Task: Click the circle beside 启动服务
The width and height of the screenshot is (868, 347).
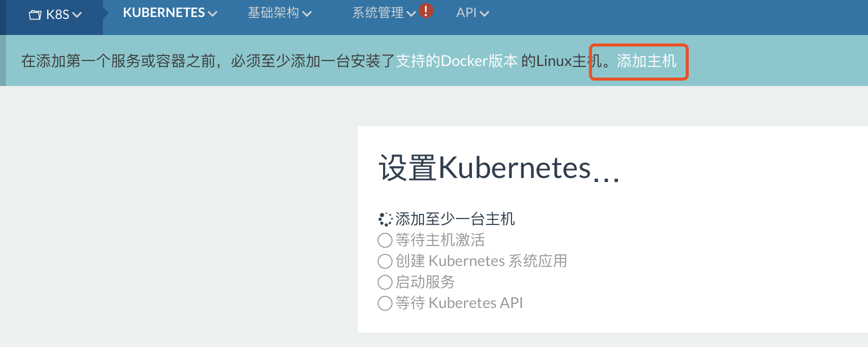Action: pos(385,282)
